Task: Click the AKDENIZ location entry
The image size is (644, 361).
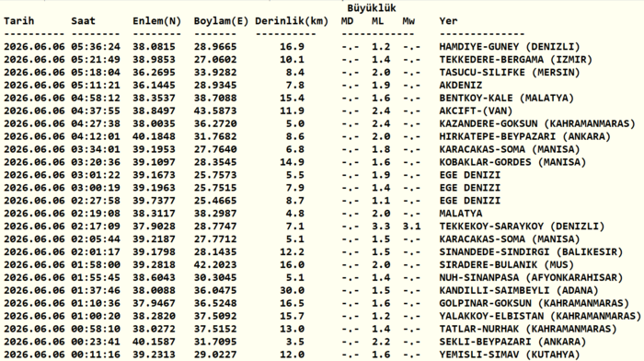Action: coord(460,85)
